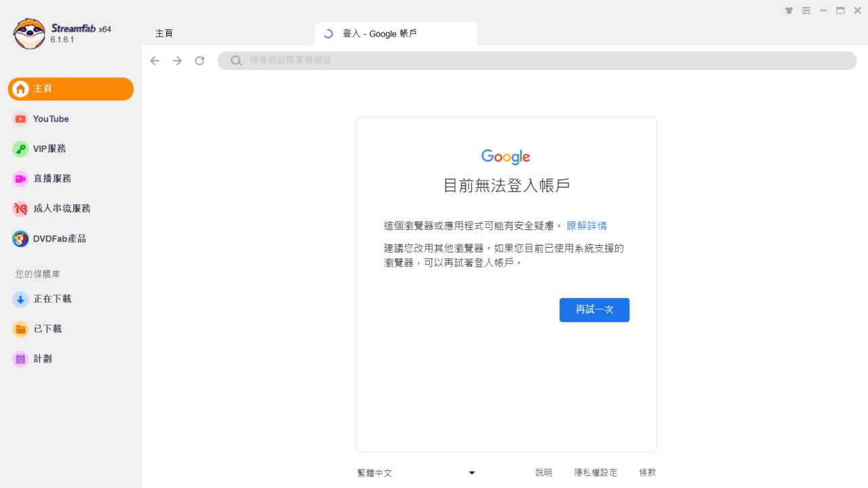Click the purple schedule list icon
The height and width of the screenshot is (488, 868).
(20, 359)
